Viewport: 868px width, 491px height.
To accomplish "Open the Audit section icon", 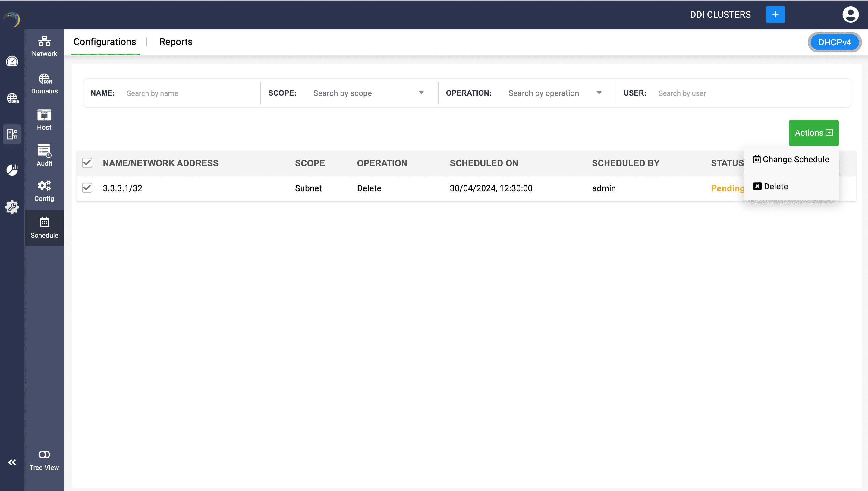I will [44, 155].
